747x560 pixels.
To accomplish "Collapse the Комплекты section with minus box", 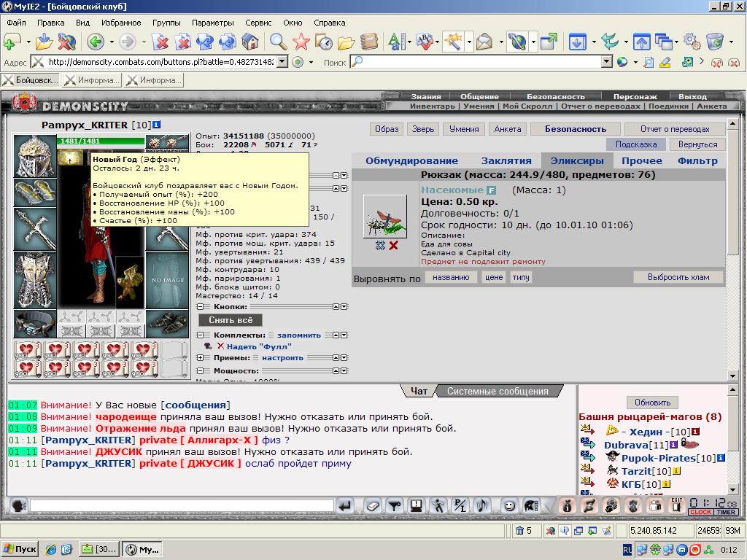I will point(201,335).
